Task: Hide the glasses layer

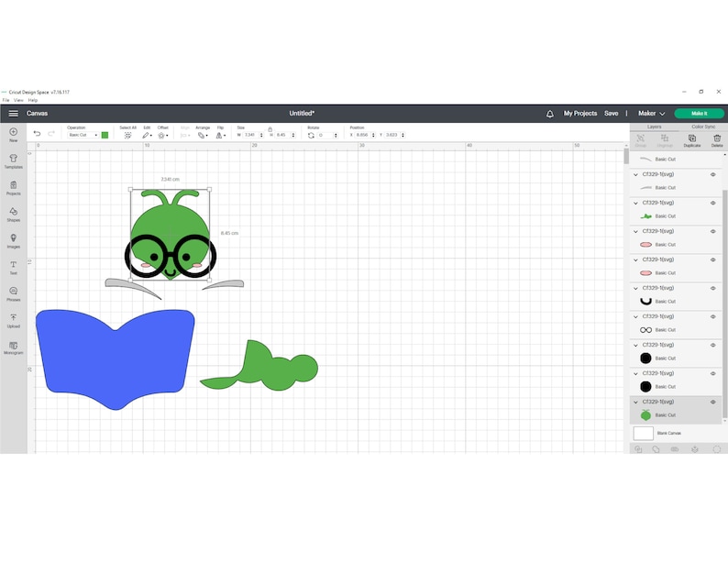Action: pos(713,316)
